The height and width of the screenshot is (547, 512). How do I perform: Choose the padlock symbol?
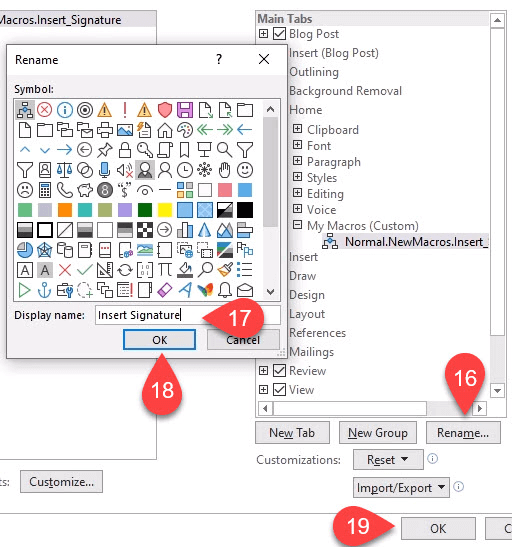125,150
